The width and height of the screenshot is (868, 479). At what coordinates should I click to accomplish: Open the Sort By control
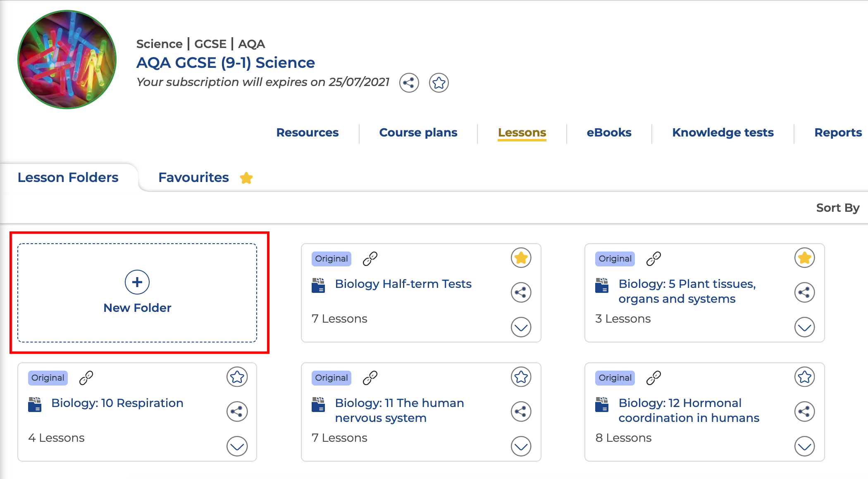pos(837,208)
